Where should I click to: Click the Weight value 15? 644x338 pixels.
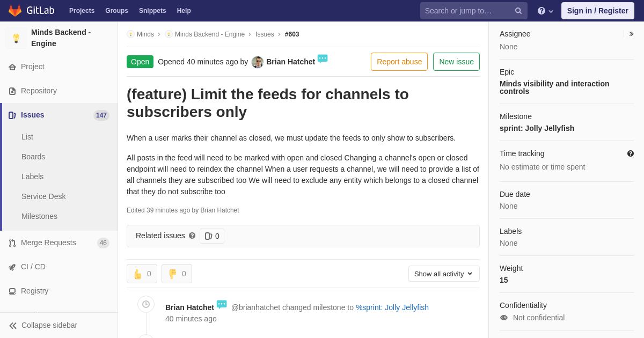click(x=504, y=280)
